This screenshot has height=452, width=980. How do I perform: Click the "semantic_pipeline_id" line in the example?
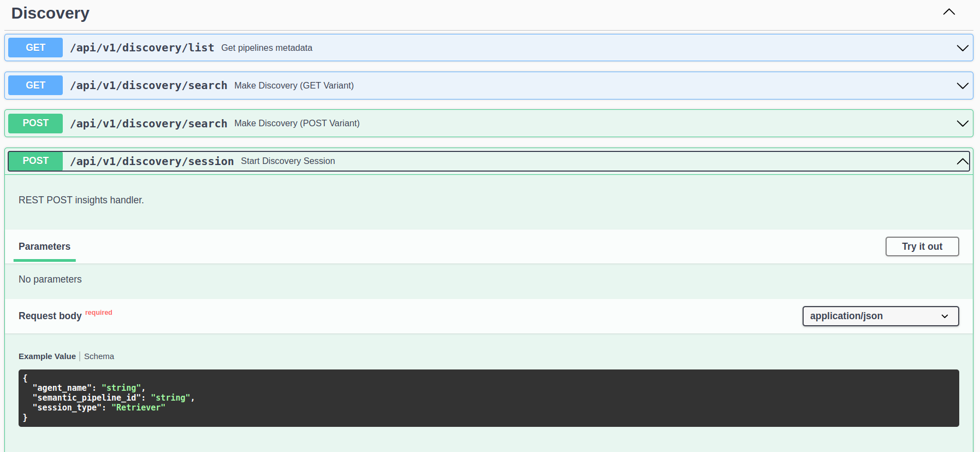114,398
